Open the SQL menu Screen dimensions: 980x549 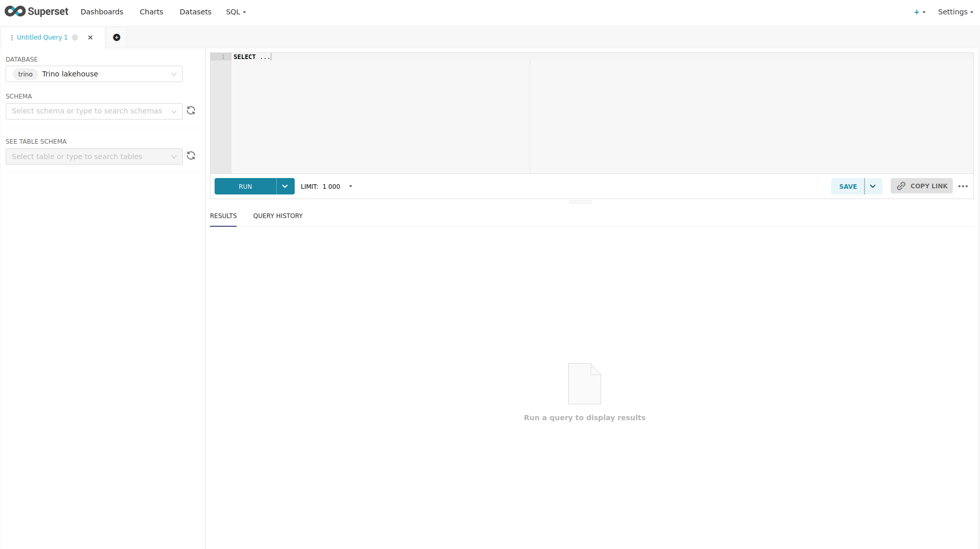click(236, 12)
